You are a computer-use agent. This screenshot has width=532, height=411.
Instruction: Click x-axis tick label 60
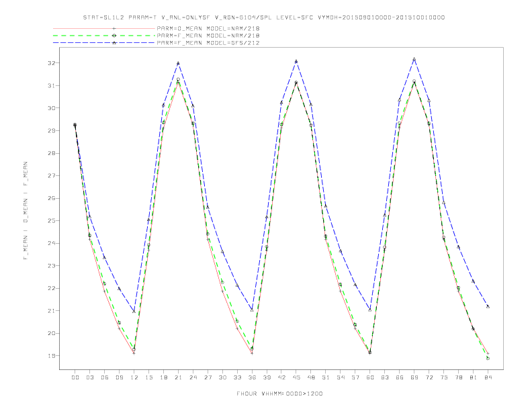tap(370, 377)
